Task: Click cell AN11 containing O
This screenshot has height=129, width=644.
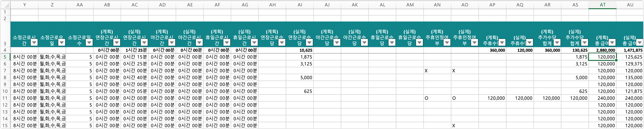Action: click(x=437, y=98)
